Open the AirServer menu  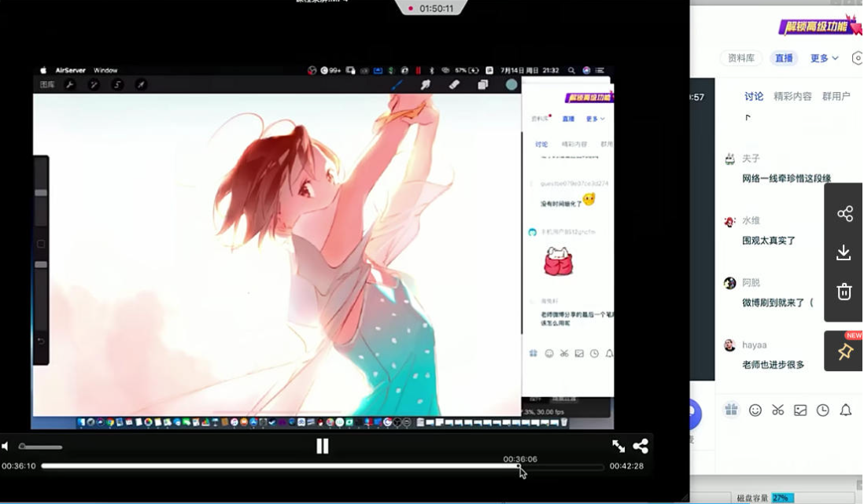pos(71,71)
